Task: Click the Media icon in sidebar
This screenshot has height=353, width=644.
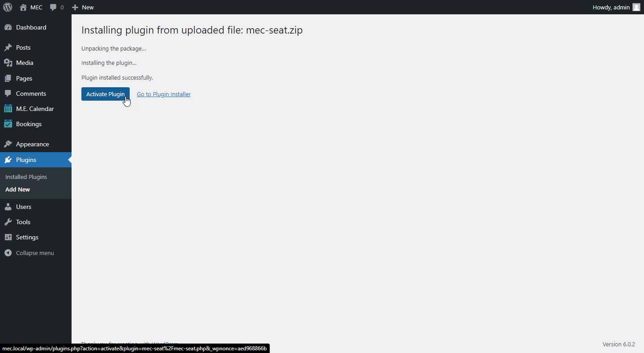Action: coord(8,63)
